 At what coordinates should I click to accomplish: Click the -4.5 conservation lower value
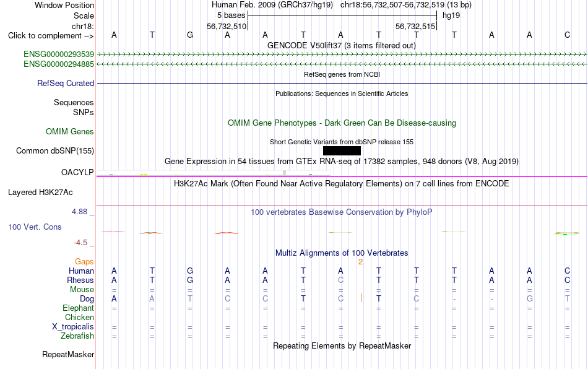(80, 243)
